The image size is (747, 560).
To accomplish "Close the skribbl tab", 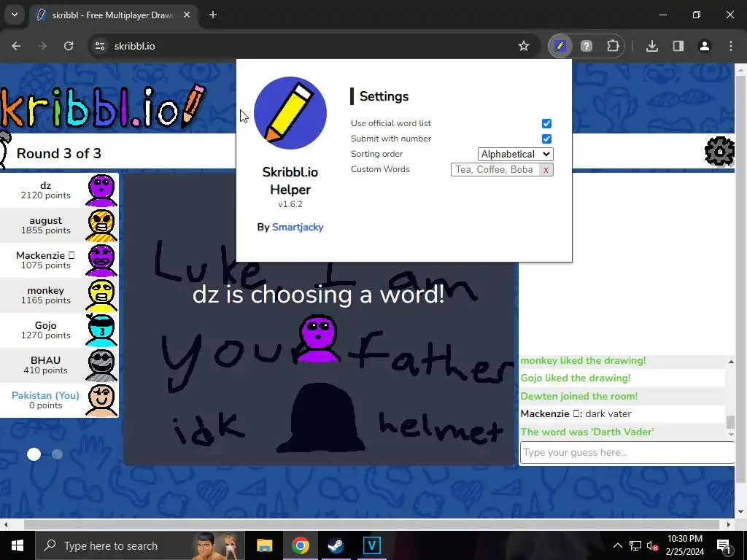I will [187, 15].
